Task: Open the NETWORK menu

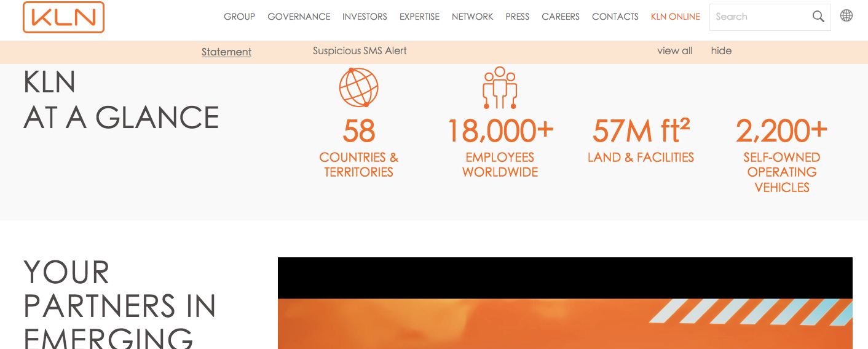Action: pos(472,17)
